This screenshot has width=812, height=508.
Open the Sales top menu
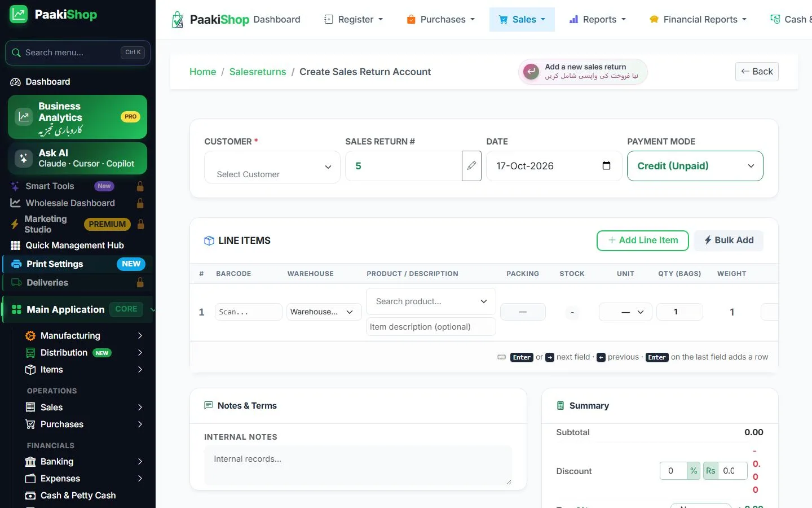522,20
